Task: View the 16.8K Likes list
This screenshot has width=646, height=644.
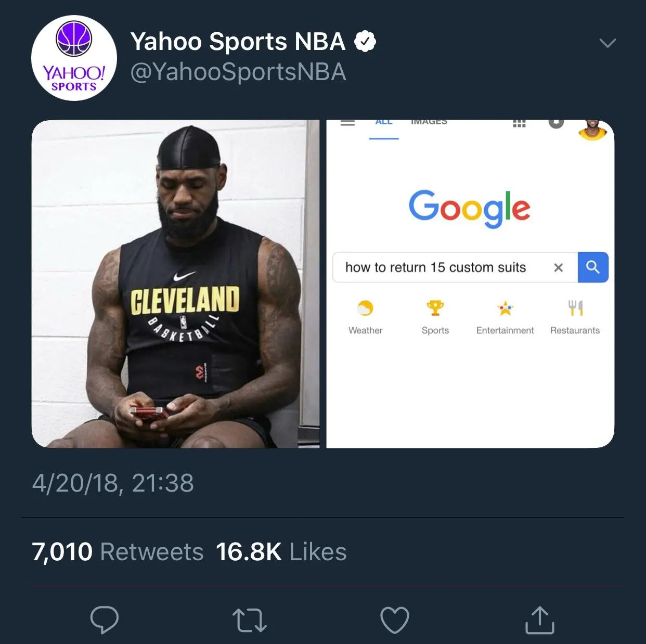Action: (x=281, y=552)
